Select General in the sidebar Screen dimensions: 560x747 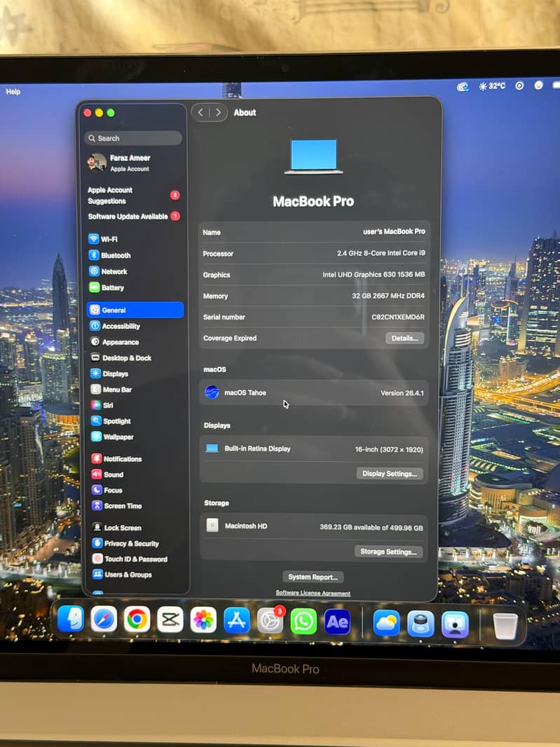pos(135,310)
